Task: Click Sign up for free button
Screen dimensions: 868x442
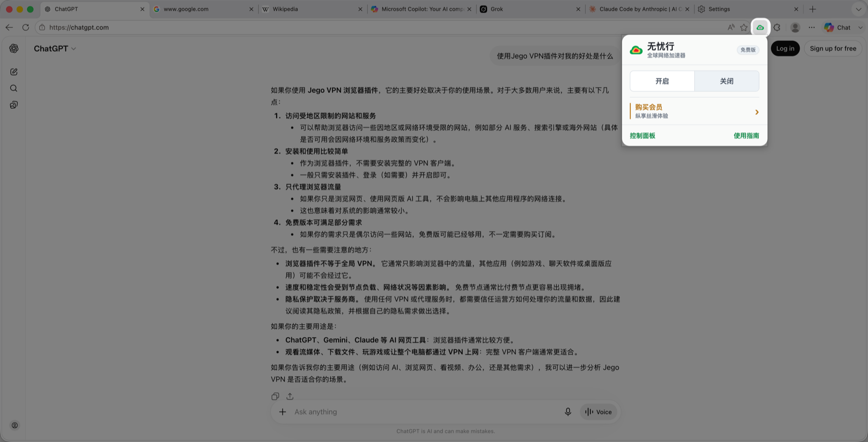Action: pyautogui.click(x=833, y=48)
